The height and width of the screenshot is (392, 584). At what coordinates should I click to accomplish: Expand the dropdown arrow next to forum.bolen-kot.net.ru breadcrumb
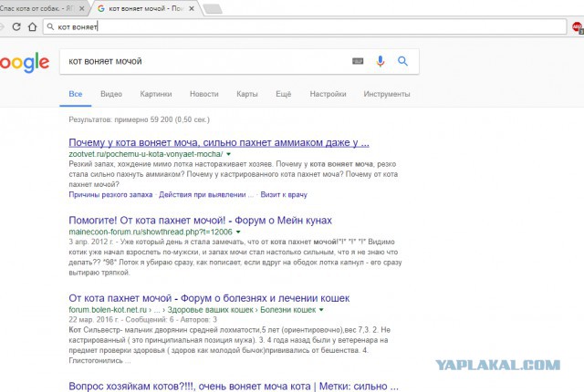pos(321,309)
